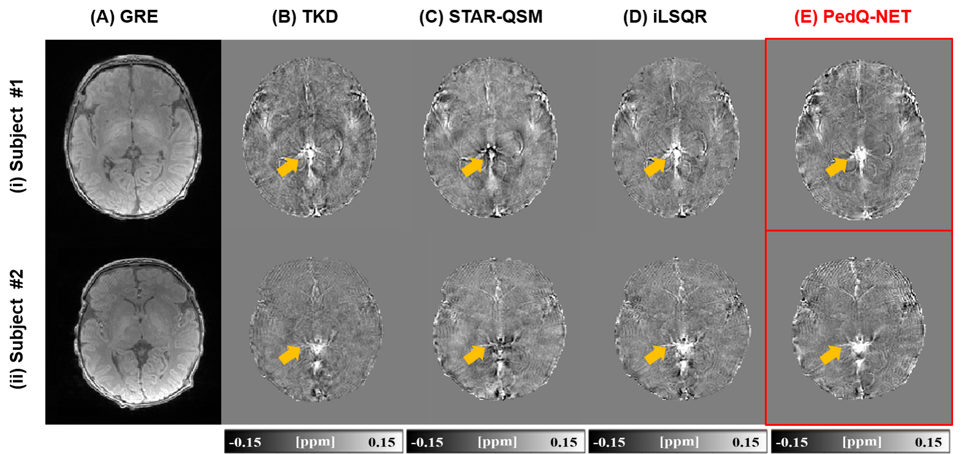Select the third susceptibility map in the bottom row

(682, 329)
